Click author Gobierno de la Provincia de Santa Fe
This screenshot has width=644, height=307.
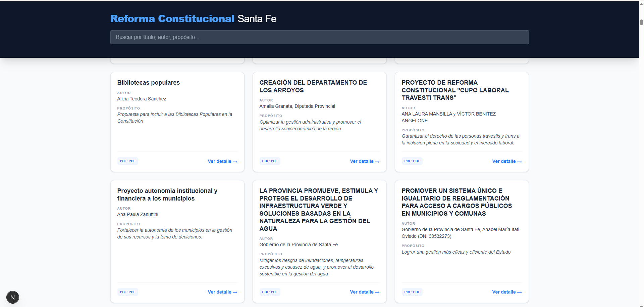click(x=299, y=245)
